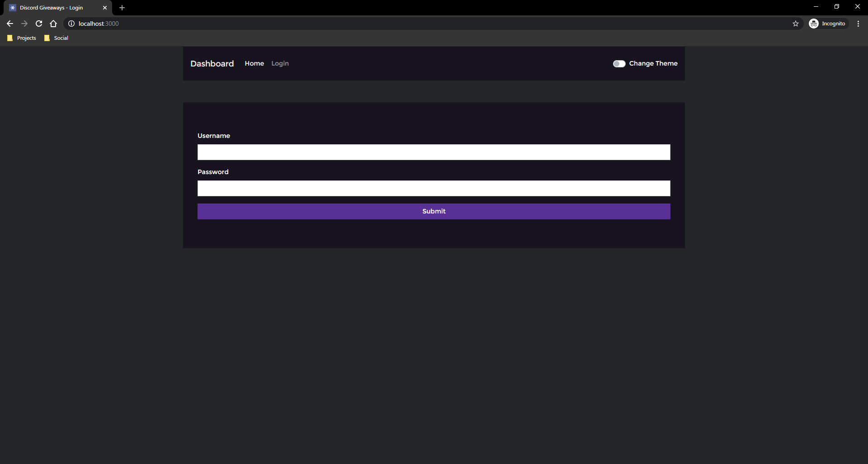Click the Username label
The image size is (868, 464).
(x=214, y=136)
